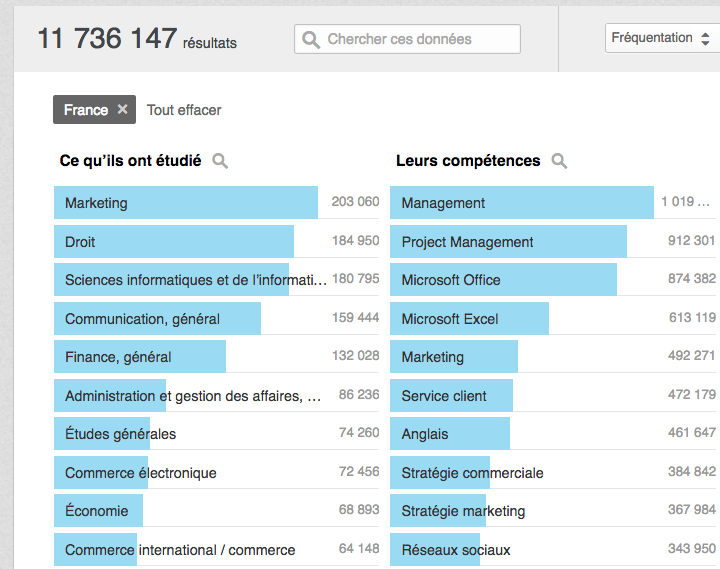Screen dimensions: 720x569
Task: Open the Fréquentation sort dropdown
Action: pos(660,38)
